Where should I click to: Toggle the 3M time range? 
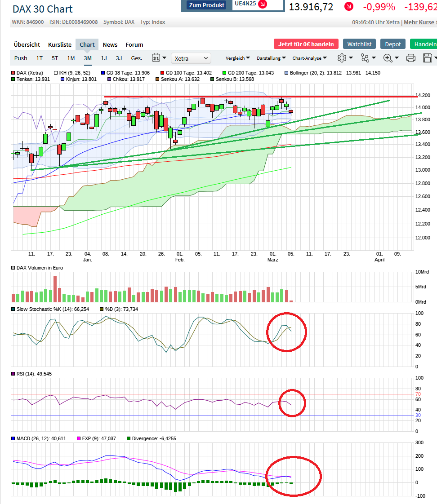click(x=88, y=58)
